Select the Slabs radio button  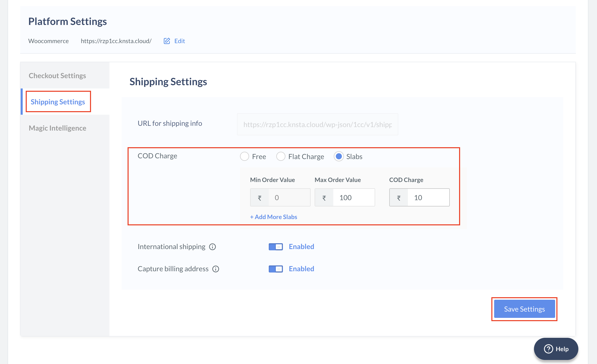[339, 156]
